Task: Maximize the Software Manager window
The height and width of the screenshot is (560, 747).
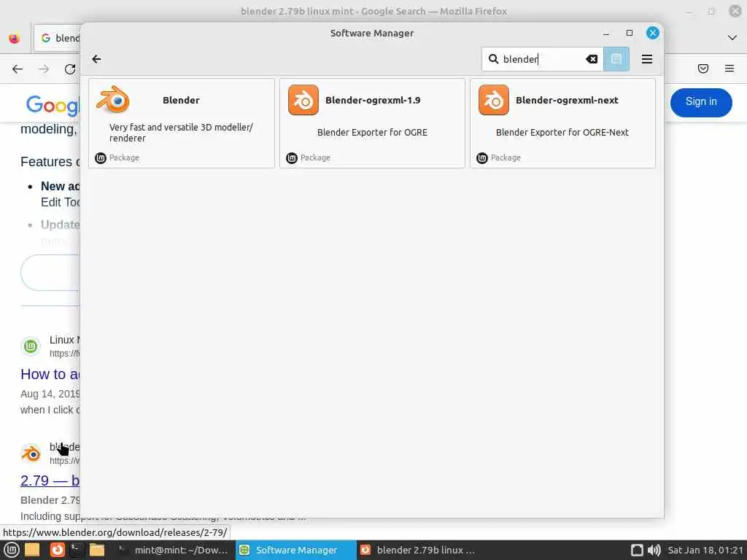Action: pos(630,33)
